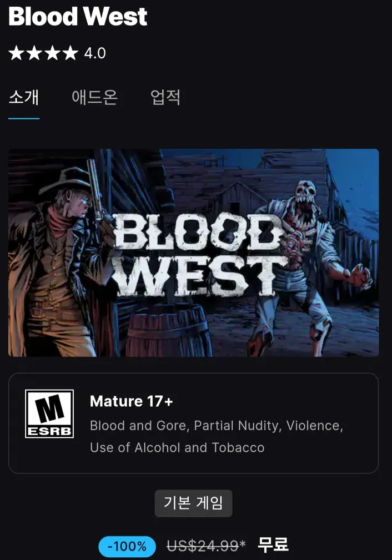The width and height of the screenshot is (392, 560).
Task: Click the 무료 price label
Action: click(x=273, y=544)
